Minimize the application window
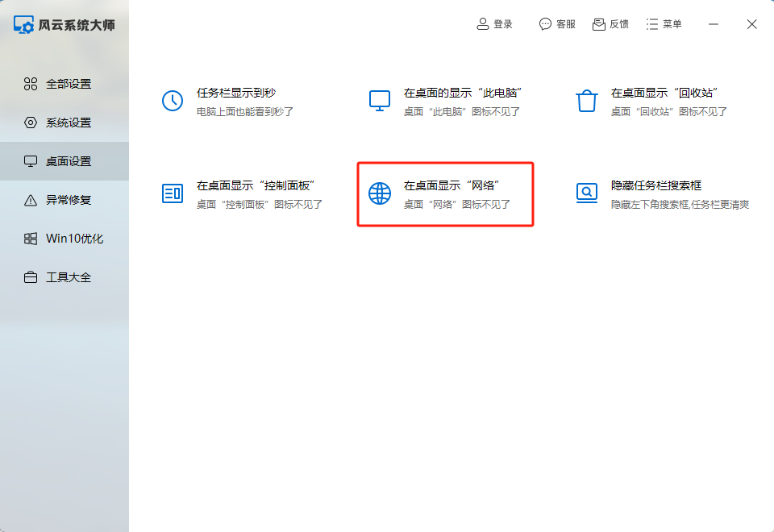Viewport: 774px width, 532px height. coord(714,24)
